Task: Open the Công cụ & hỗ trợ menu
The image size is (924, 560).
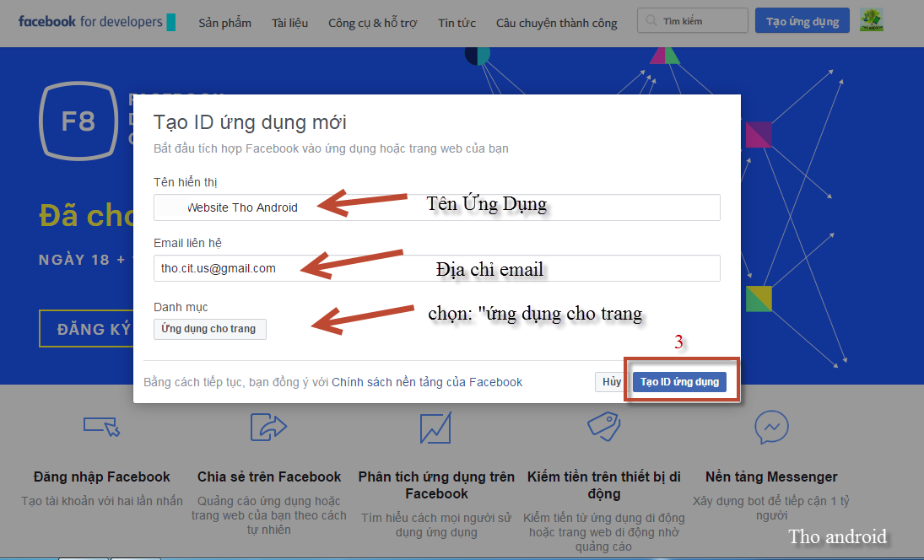Action: (x=372, y=23)
